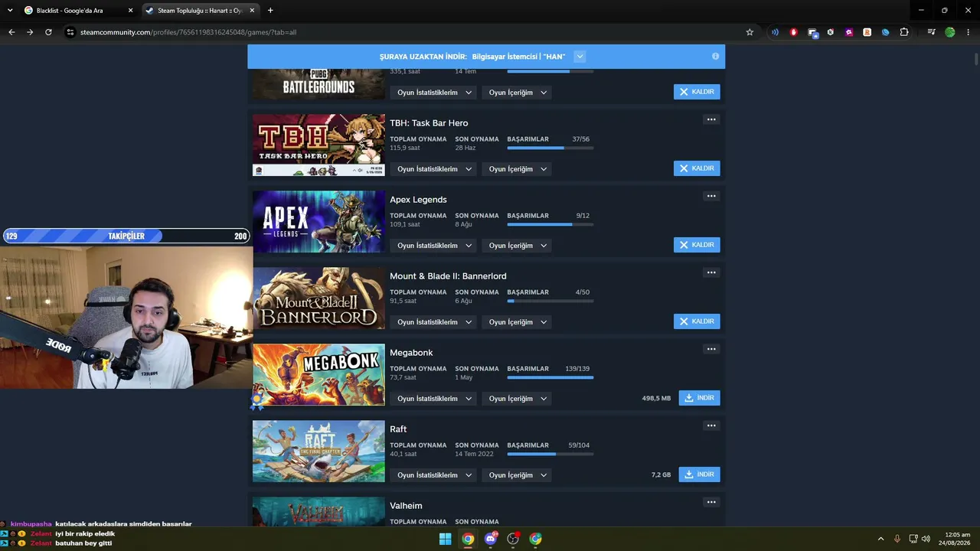This screenshot has height=551, width=980.
Task: Open a new browser tab
Action: [270, 11]
